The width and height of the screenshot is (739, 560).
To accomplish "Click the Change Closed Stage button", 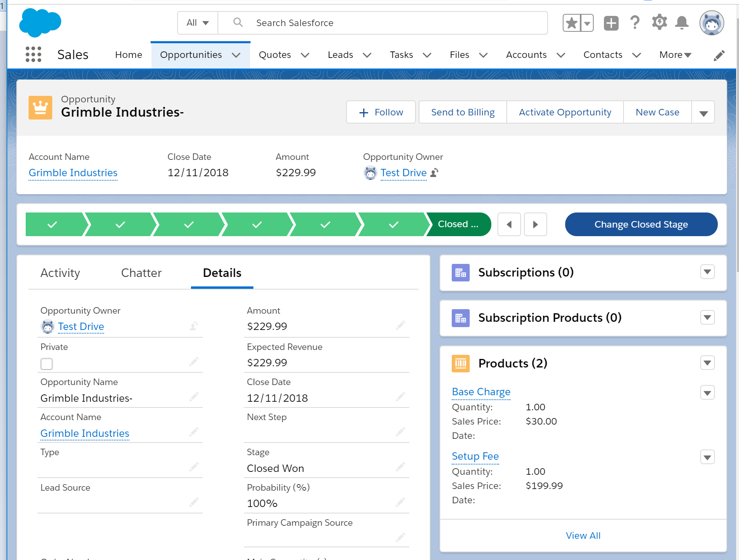I will click(x=641, y=224).
